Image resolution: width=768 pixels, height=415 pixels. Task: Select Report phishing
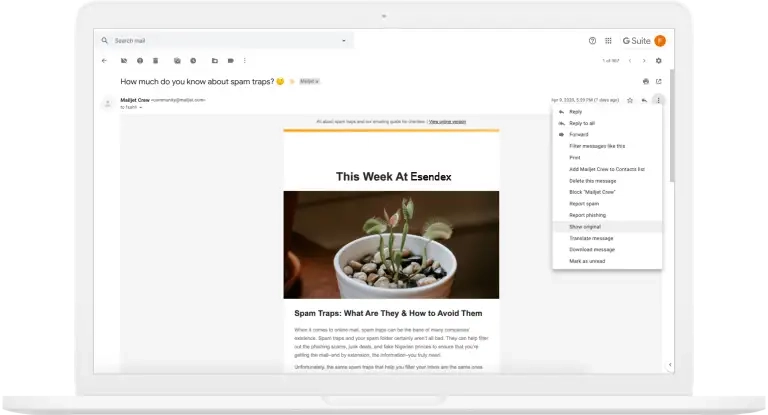[607, 215]
